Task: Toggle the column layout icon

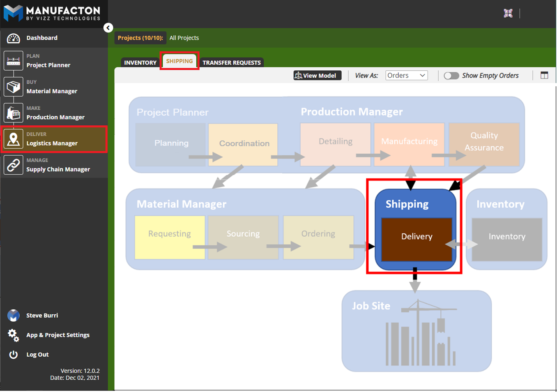Action: [544, 76]
